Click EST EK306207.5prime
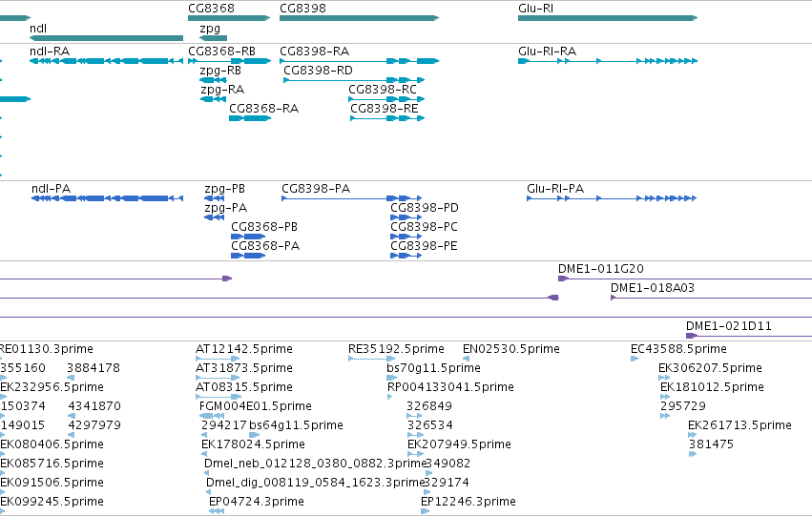 tap(710, 368)
